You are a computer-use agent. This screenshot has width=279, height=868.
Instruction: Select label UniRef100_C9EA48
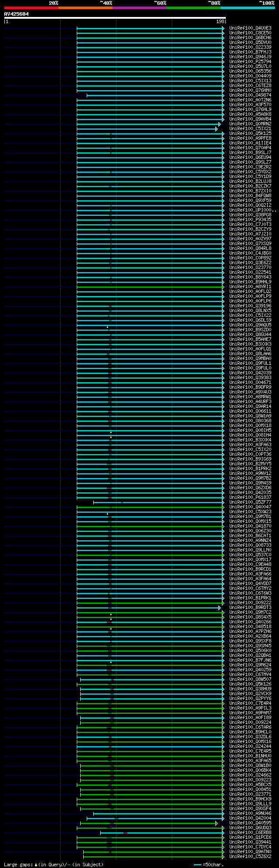[x=250, y=565]
